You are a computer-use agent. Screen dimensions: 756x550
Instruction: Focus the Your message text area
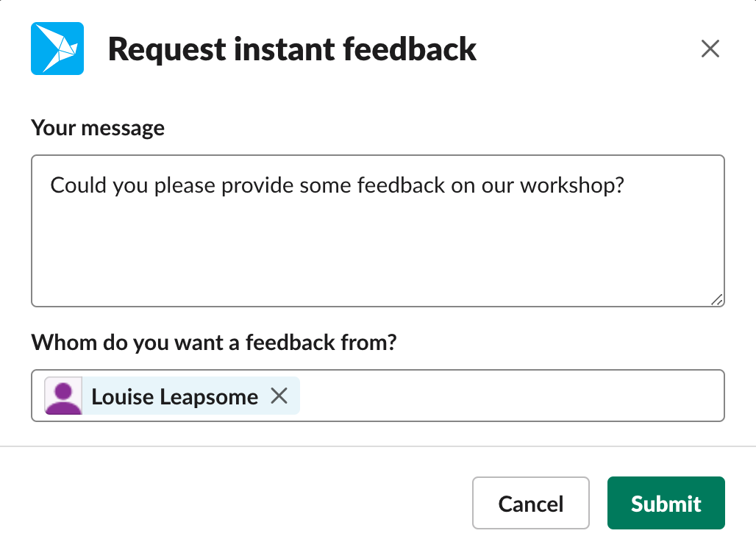point(378,231)
